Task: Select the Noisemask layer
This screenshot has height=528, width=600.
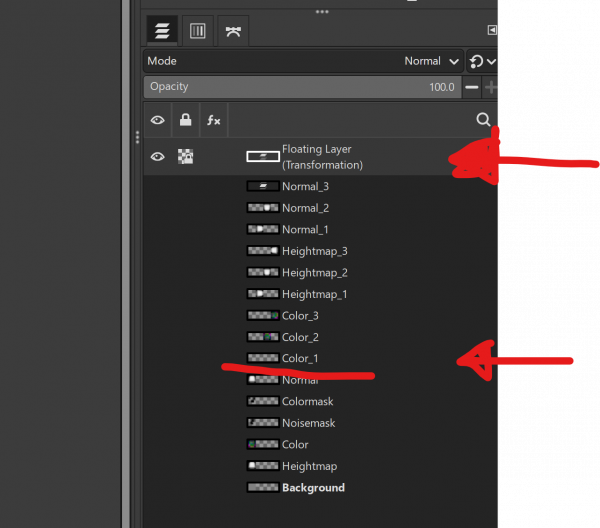Action: tap(321, 423)
